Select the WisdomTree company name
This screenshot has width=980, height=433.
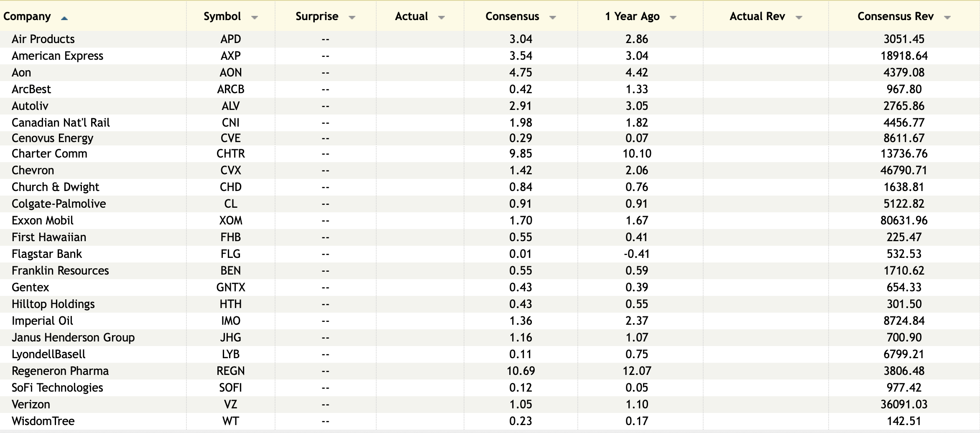tap(43, 421)
